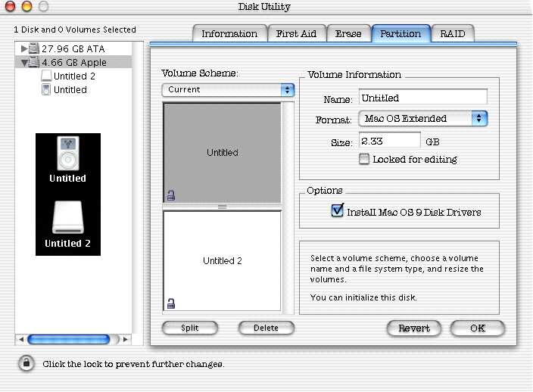This screenshot has width=533, height=392.
Task: Click the Size field showing 2.33
Action: click(x=390, y=140)
